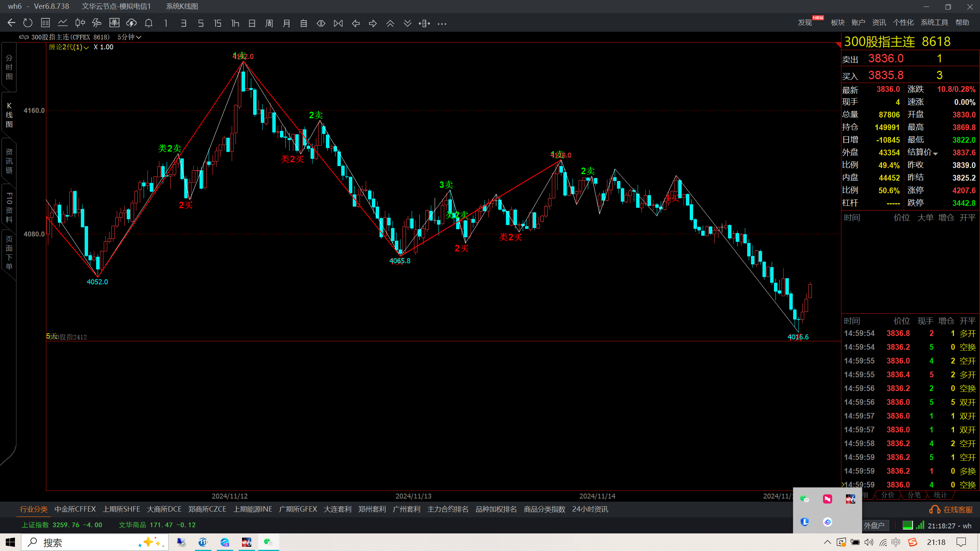Screen dimensions: 980x551
Task: Open the price alert bell icon
Action: [x=149, y=23]
